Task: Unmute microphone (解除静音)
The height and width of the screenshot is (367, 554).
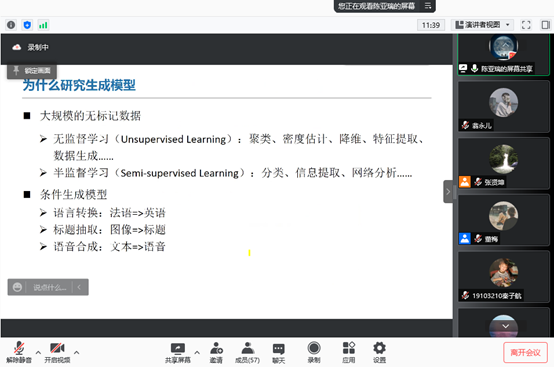Action: click(19, 353)
